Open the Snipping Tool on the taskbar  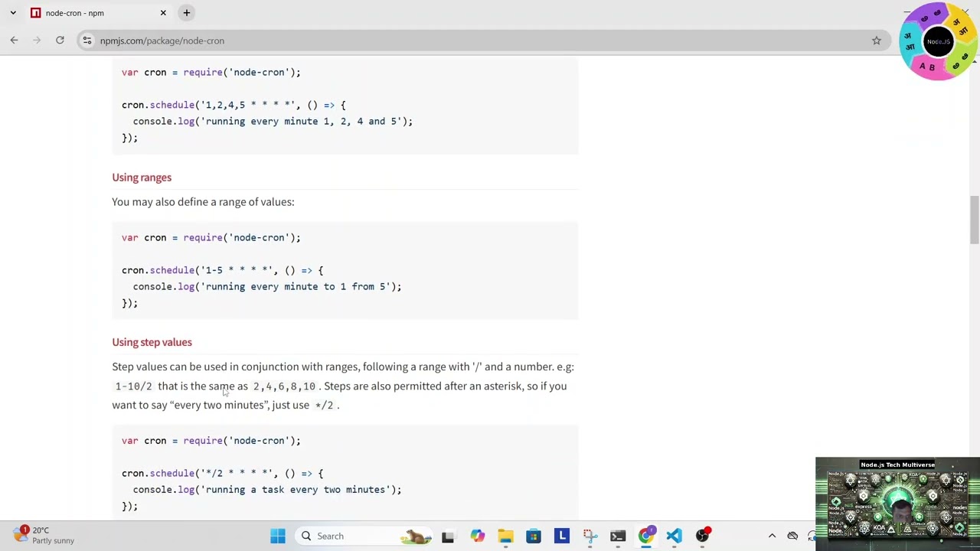(590, 536)
